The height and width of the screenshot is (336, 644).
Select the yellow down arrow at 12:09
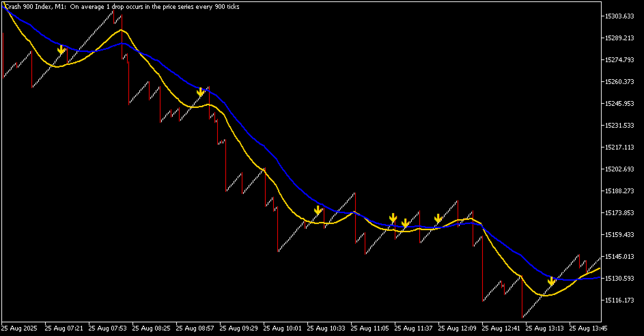click(438, 218)
